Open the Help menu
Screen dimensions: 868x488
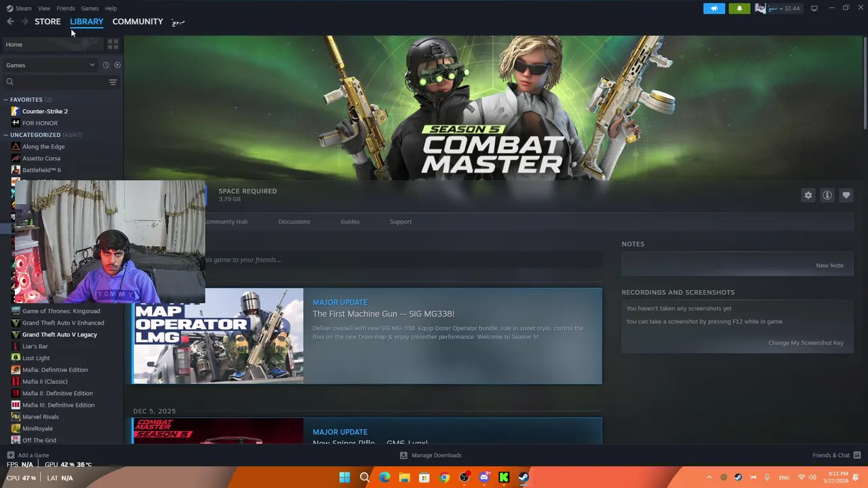tap(111, 8)
